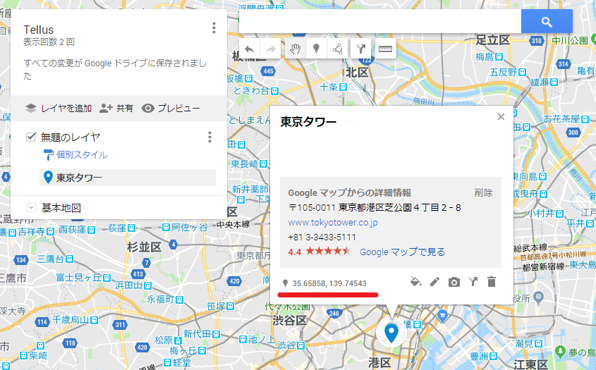Expand the 基本地図 base map dropdown

click(31, 208)
